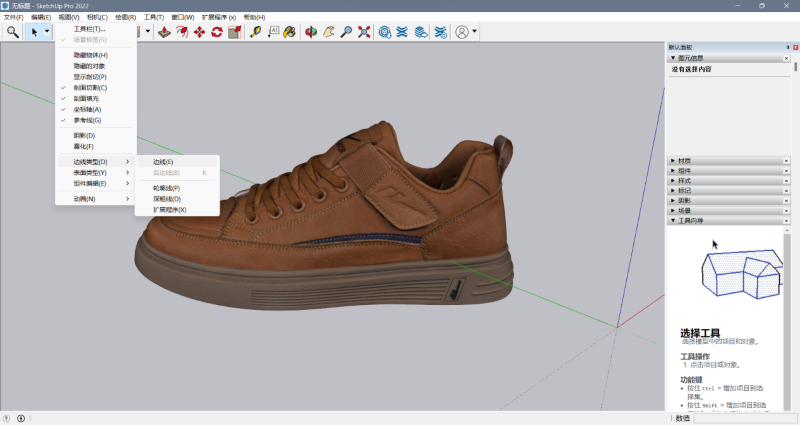Click the Zoom Extents icon
This screenshot has width=800, height=425.
coord(364,32)
